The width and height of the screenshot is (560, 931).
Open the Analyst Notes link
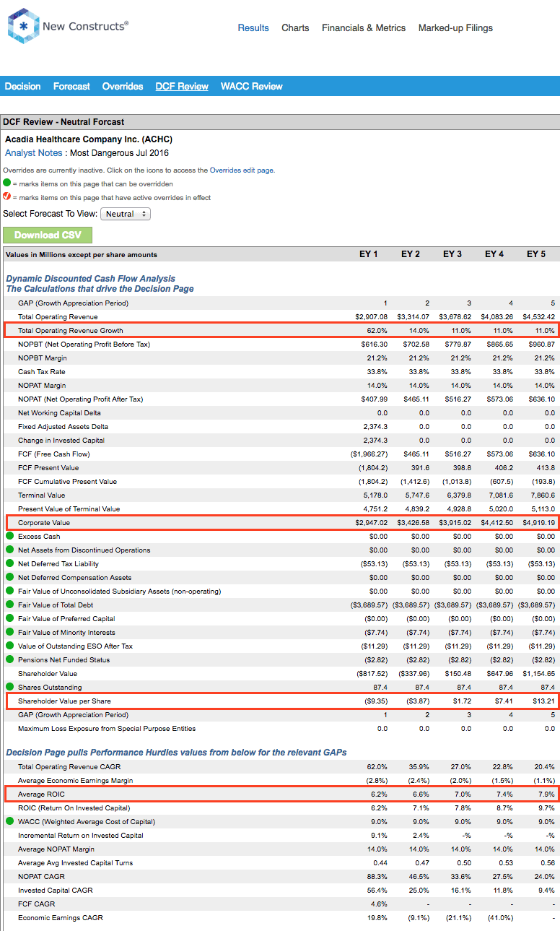coord(35,153)
